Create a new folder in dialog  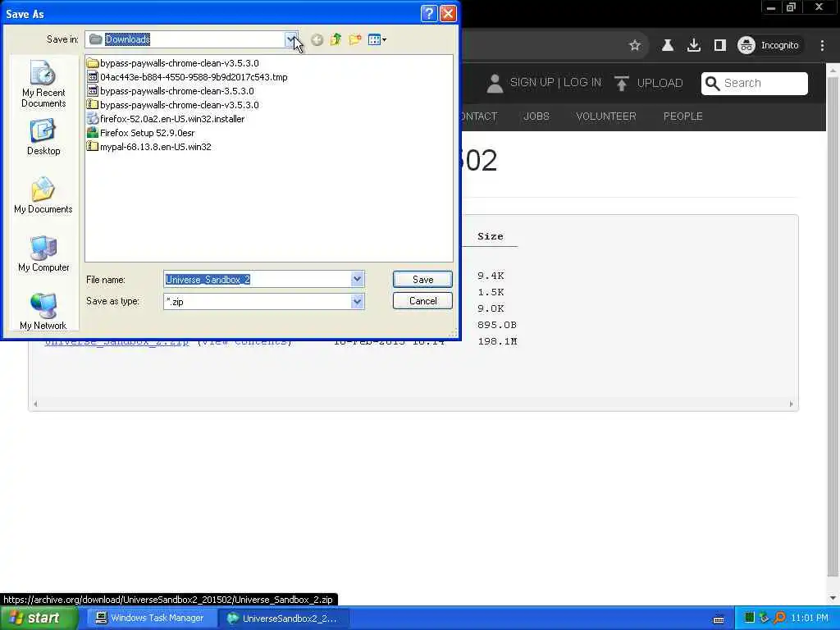(x=354, y=39)
